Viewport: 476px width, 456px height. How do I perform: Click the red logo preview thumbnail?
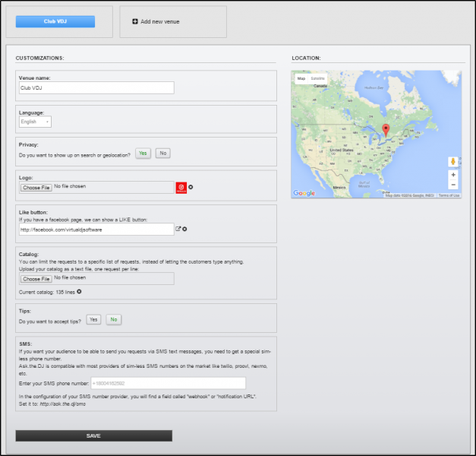(x=181, y=187)
